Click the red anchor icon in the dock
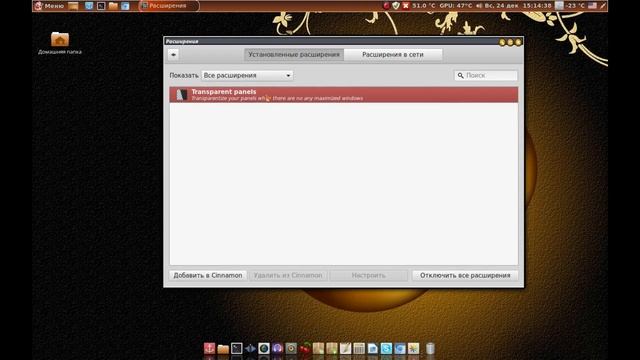 tap(209, 348)
